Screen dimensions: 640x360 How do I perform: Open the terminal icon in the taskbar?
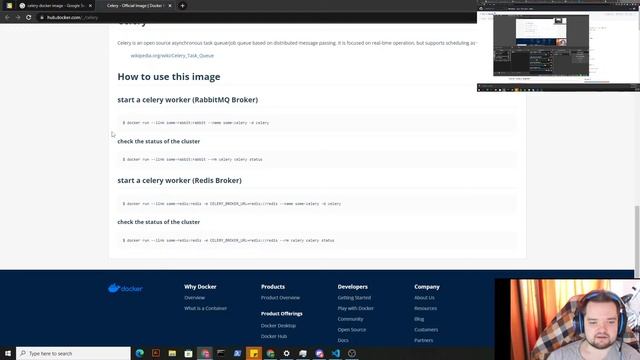pos(221,353)
